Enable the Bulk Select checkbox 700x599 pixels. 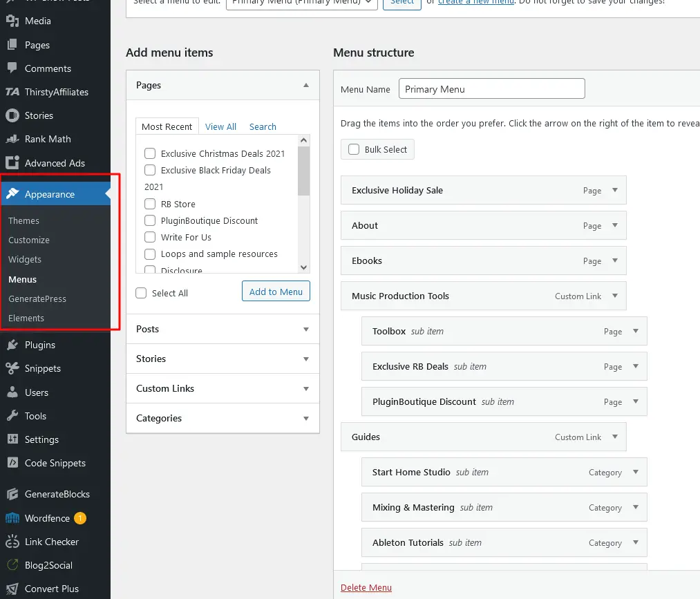[x=354, y=149]
